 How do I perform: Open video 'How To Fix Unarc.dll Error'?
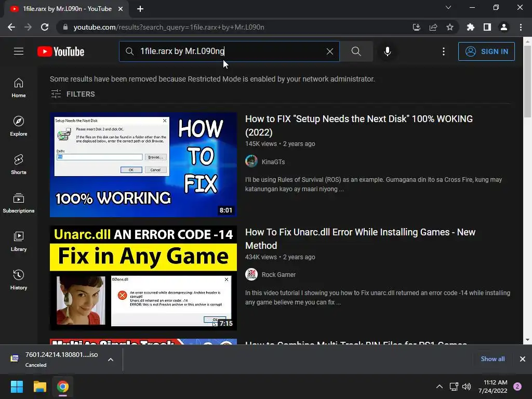(x=361, y=239)
